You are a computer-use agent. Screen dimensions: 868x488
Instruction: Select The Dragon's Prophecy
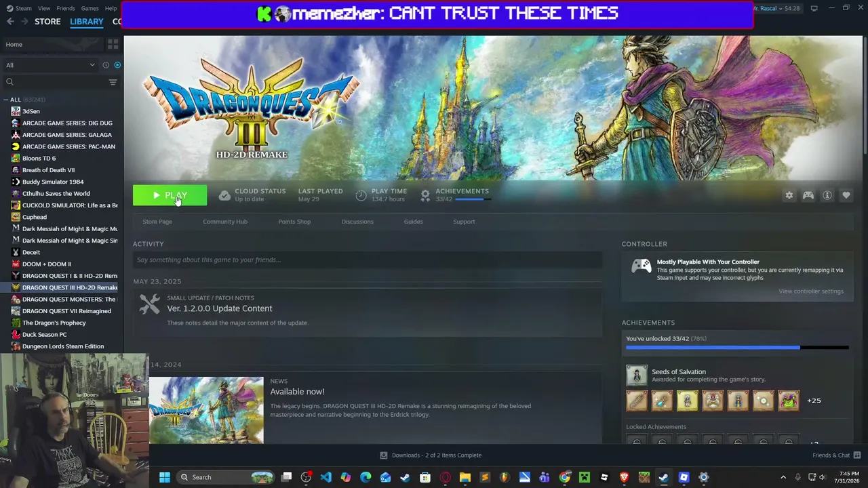[54, 323]
